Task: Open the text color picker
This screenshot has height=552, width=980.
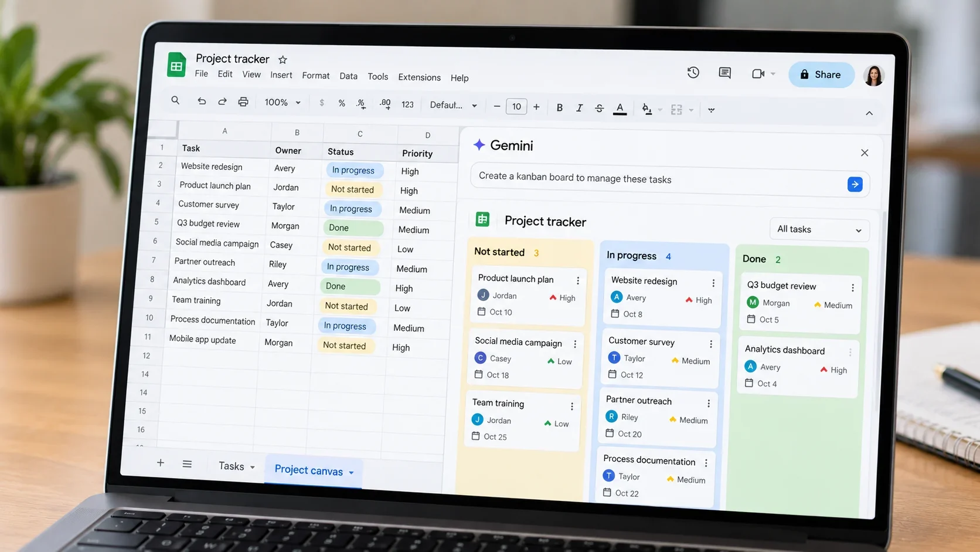Action: (620, 109)
